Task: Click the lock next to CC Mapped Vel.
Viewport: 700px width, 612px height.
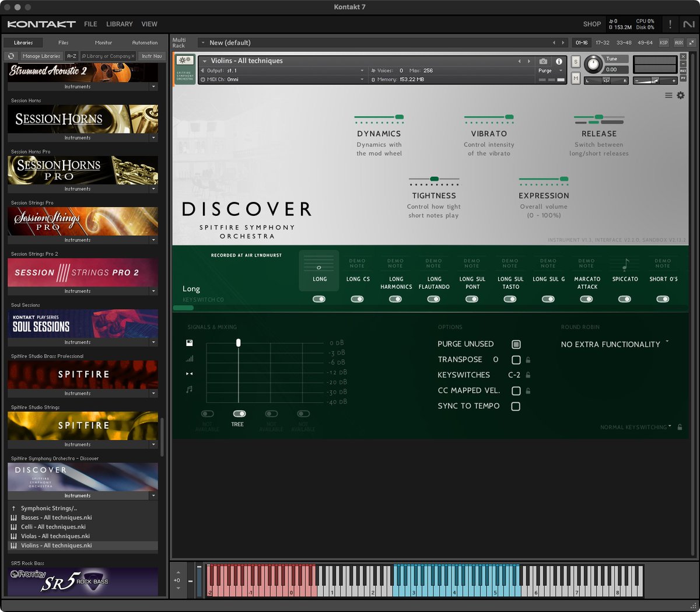Action: click(528, 391)
